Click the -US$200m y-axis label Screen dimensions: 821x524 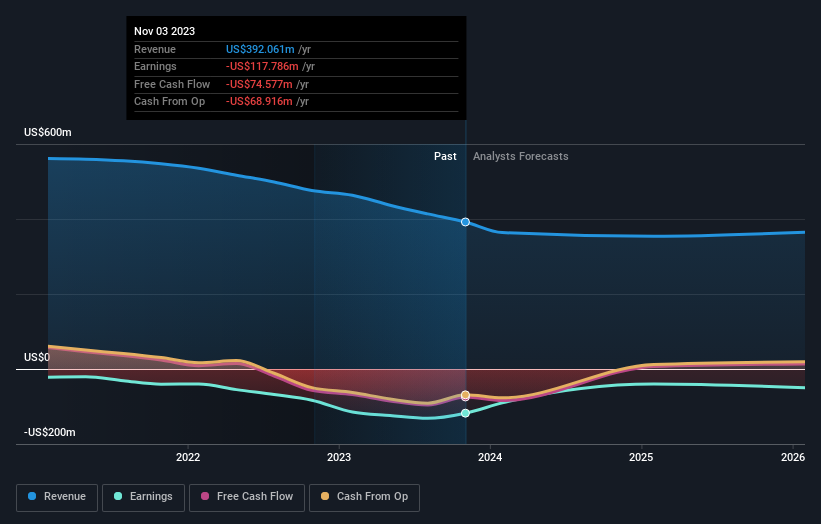(50, 432)
